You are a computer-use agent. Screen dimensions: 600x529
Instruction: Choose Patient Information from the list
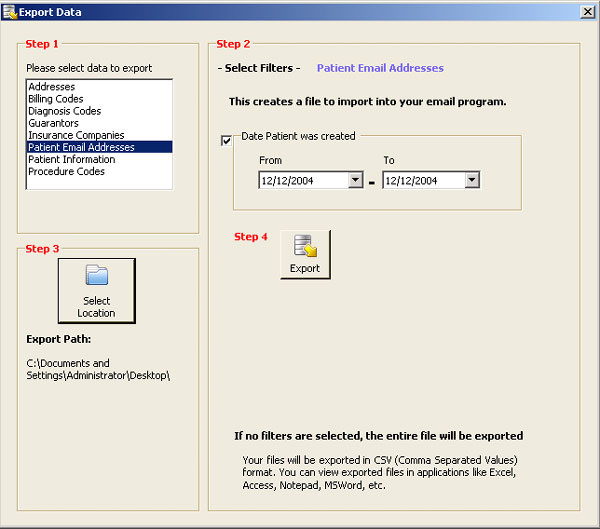click(71, 159)
